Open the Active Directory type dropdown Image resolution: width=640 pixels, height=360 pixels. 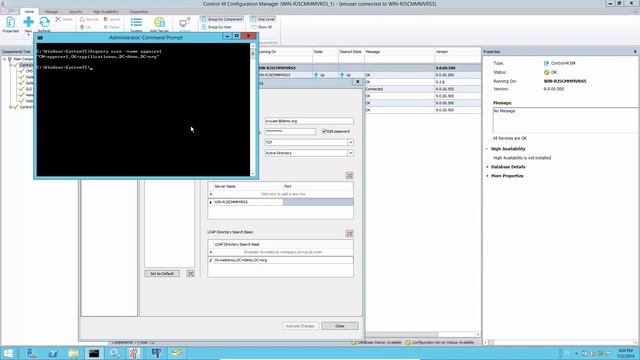click(x=350, y=153)
